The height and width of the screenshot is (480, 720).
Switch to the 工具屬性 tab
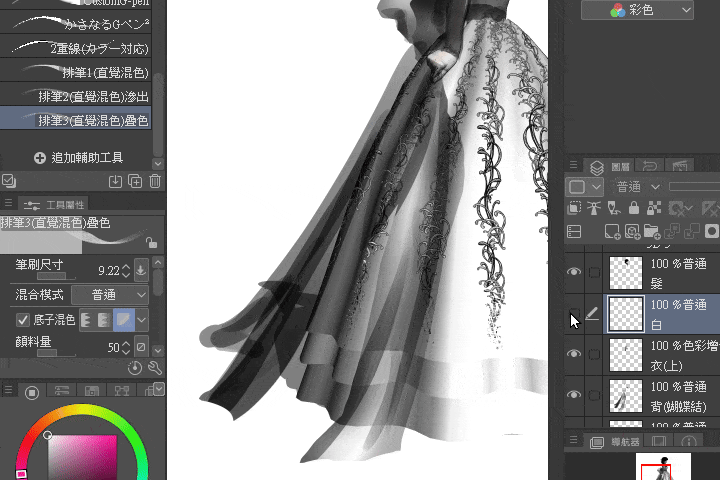(54, 205)
